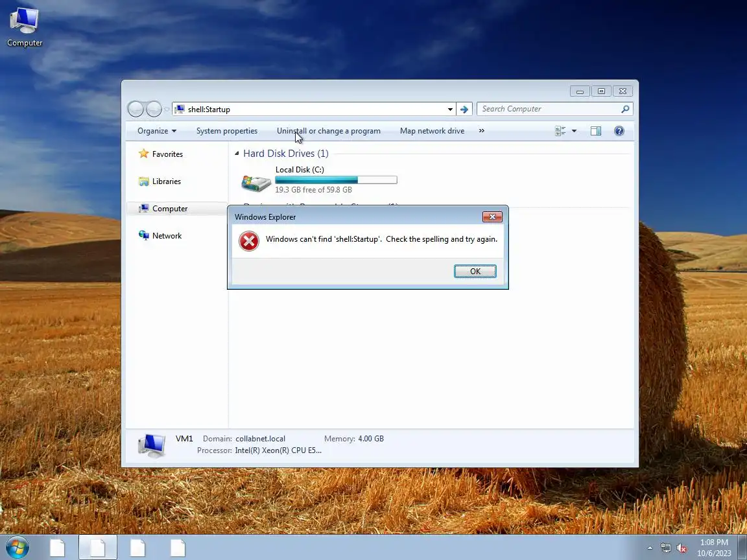Open the Help icon

[x=619, y=131]
